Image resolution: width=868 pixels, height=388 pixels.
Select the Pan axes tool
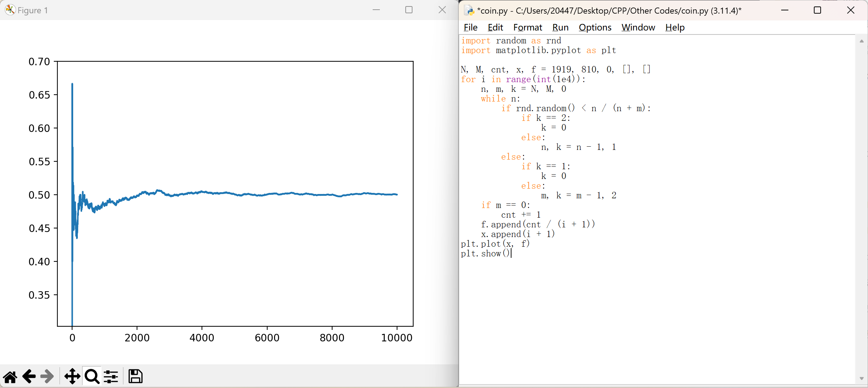[72, 377]
